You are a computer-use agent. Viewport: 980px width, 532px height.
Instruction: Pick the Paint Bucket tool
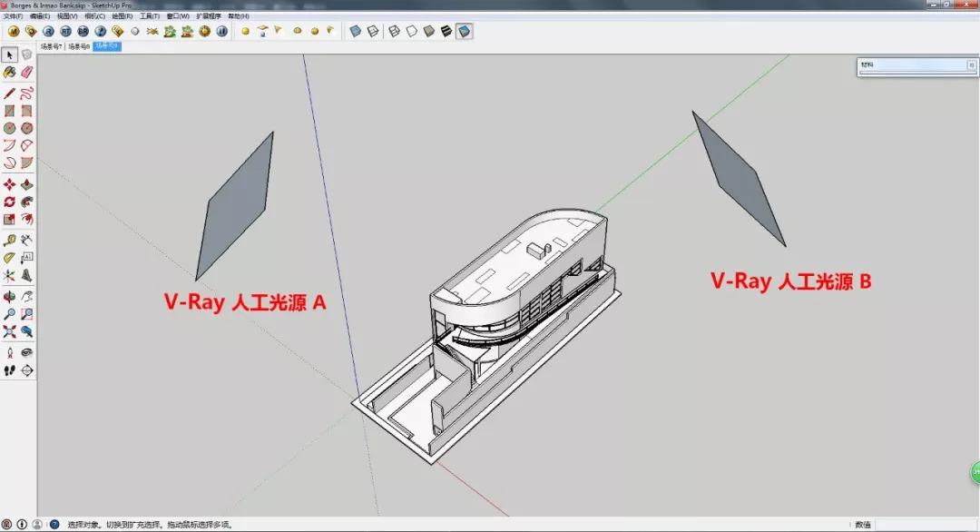[x=9, y=73]
